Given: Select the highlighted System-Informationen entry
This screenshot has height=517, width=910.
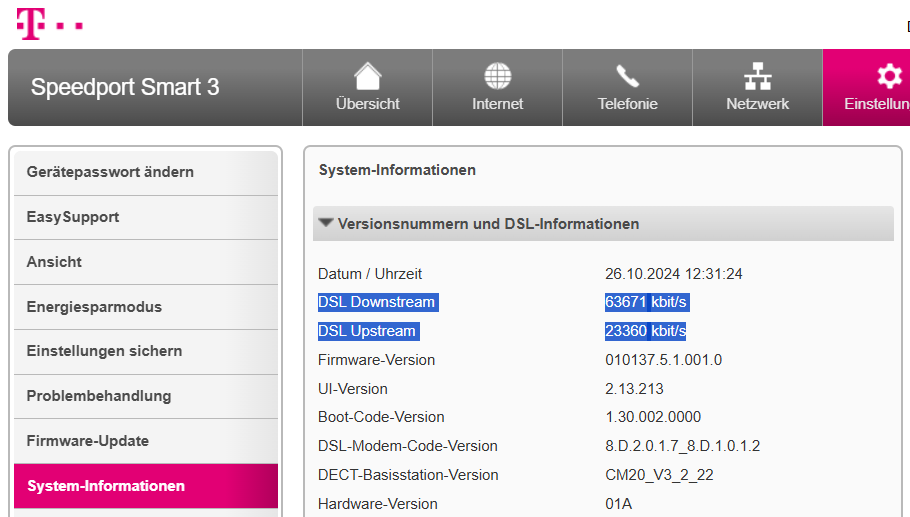Looking at the screenshot, I should pyautogui.click(x=106, y=486).
